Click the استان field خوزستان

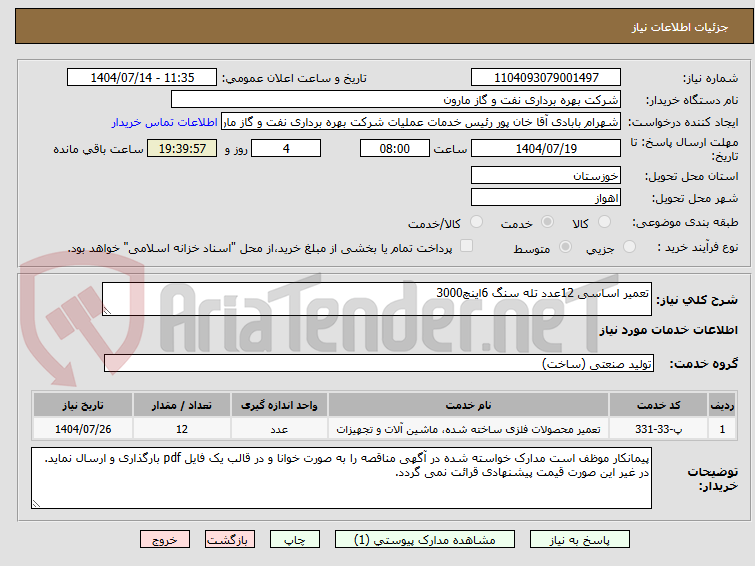point(546,175)
